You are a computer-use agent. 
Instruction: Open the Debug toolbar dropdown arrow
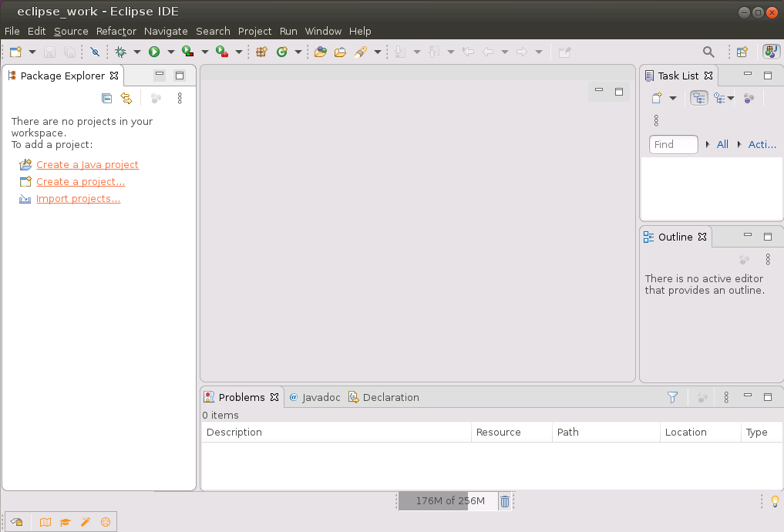pyautogui.click(x=136, y=51)
